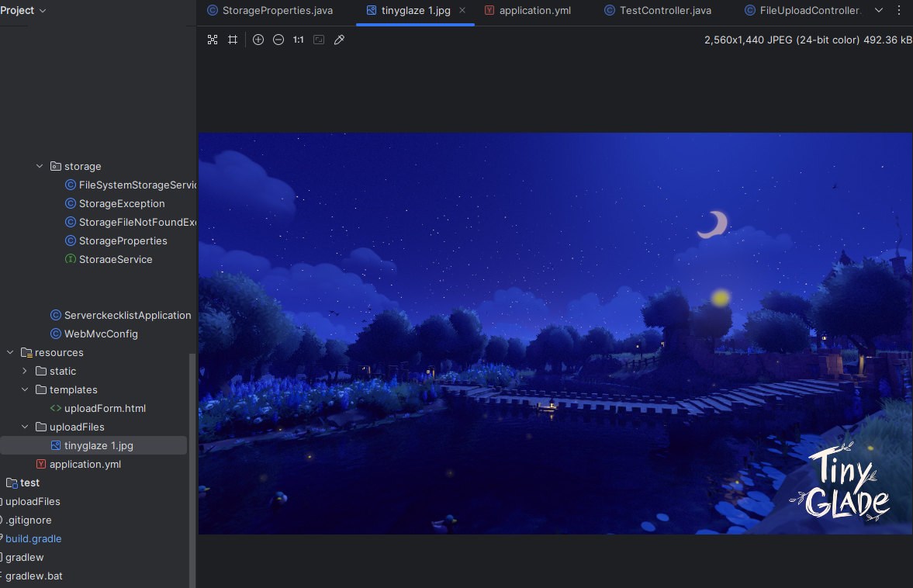The width and height of the screenshot is (913, 588).
Task: Click StorageProperties class icon in tree
Action: [71, 241]
